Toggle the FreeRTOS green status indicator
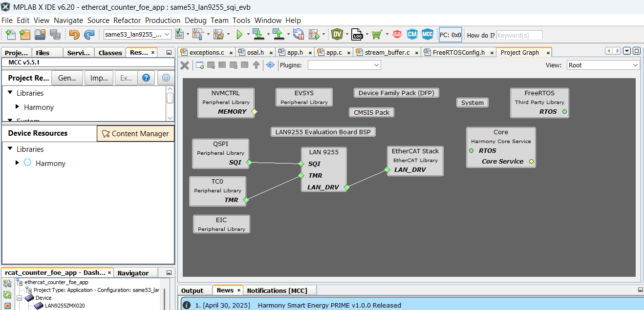The height and width of the screenshot is (310, 644). pyautogui.click(x=565, y=111)
